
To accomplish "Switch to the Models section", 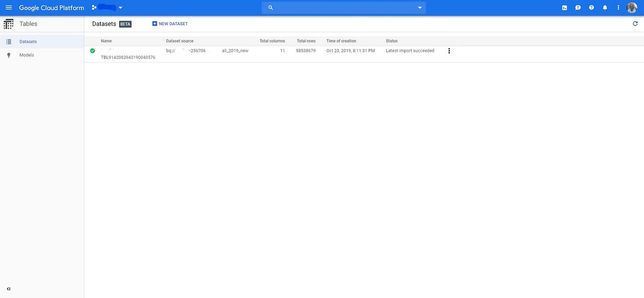I will pos(26,55).
